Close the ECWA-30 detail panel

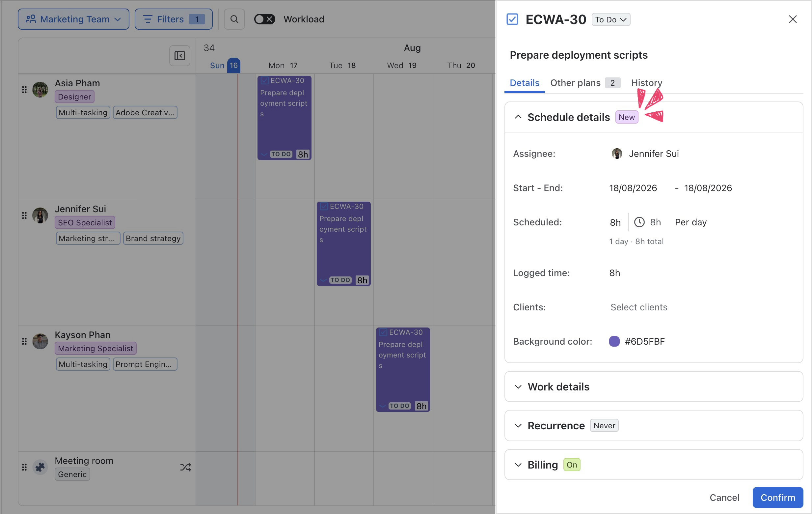click(793, 19)
